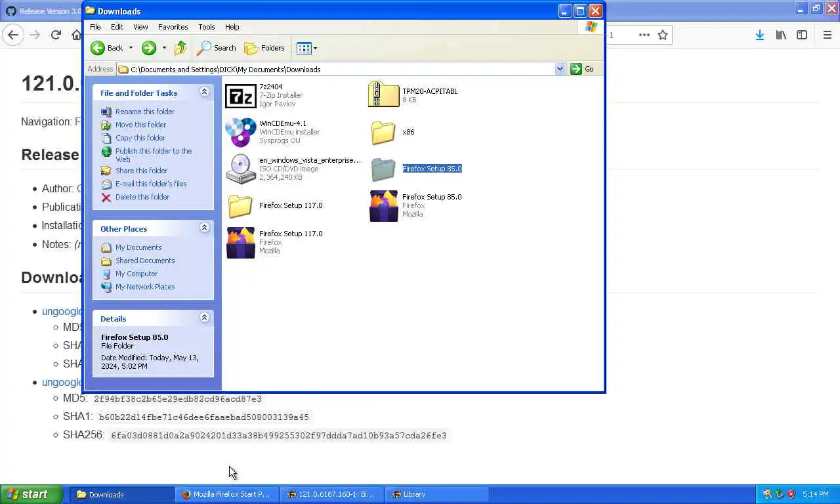The image size is (840, 504).
Task: Click the SHA256 hash value 6fa03d0881d0...
Action: coord(279,436)
